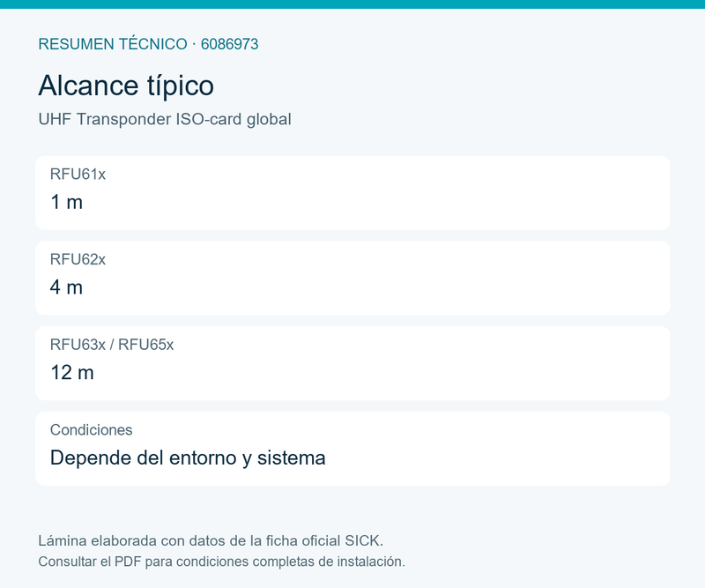Image resolution: width=705 pixels, height=588 pixels.
Task: Click the teal top banner bar
Action: pyautogui.click(x=352, y=4)
